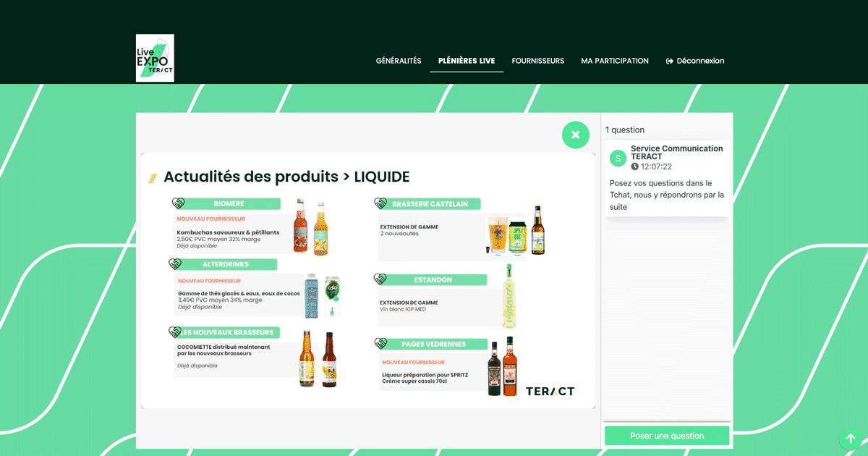Click the handshake icon beside PAGES VEDRENNES
The width and height of the screenshot is (868, 456).
380,344
